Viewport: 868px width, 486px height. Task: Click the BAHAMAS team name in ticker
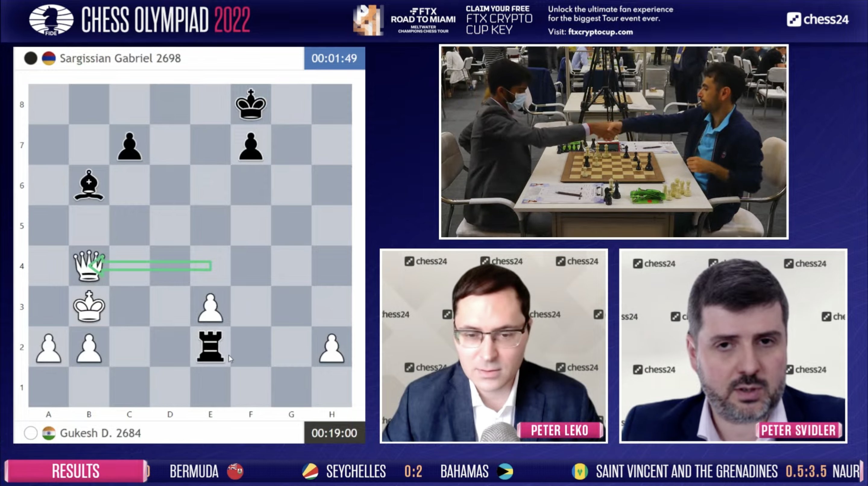pos(464,471)
